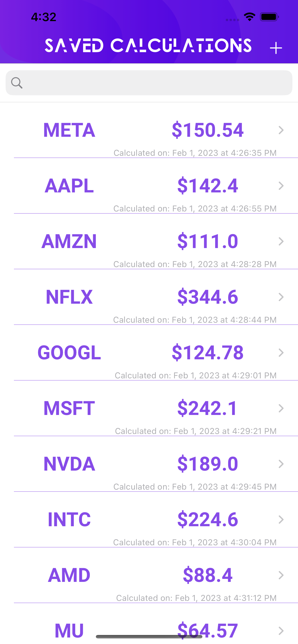
Task: Tap the $124.78 GOOGL value
Action: tap(207, 353)
